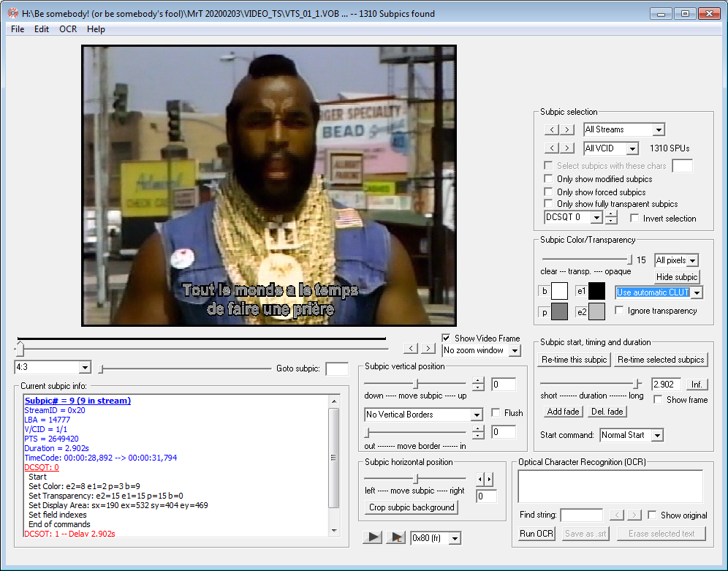Click the Find string input field

coord(581,515)
